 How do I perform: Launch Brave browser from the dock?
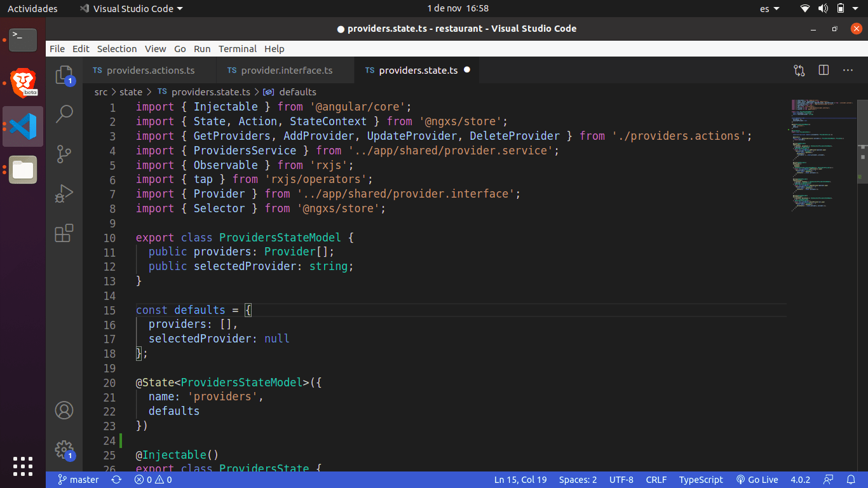[x=23, y=83]
